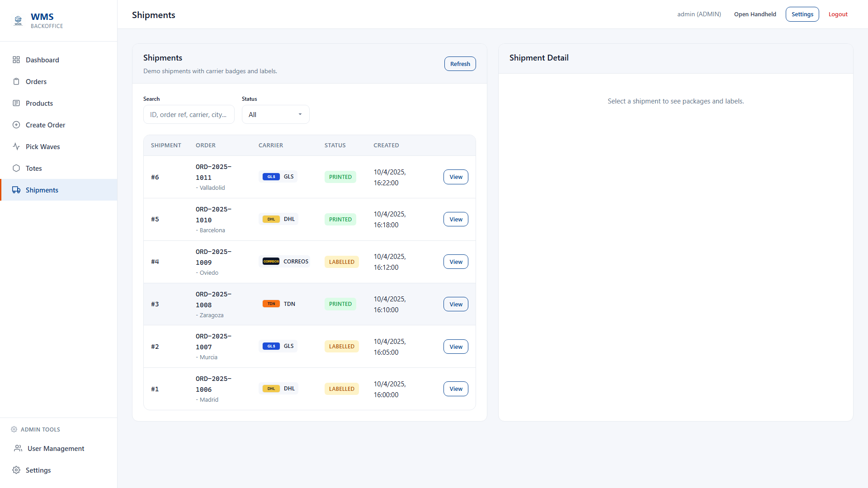View details of shipment #6
This screenshot has width=868, height=488.
[455, 177]
